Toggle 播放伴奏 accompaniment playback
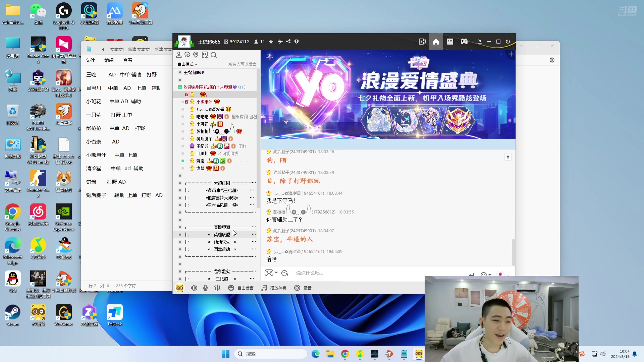 pyautogui.click(x=274, y=288)
